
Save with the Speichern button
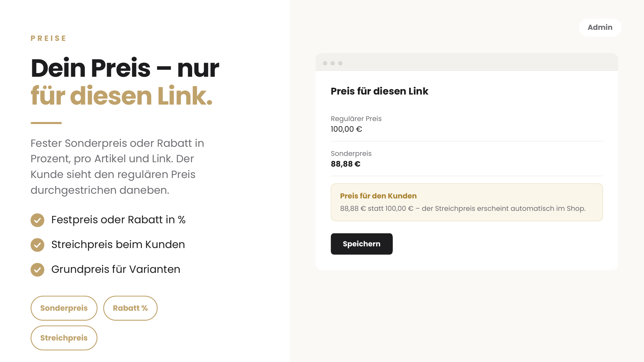point(362,244)
